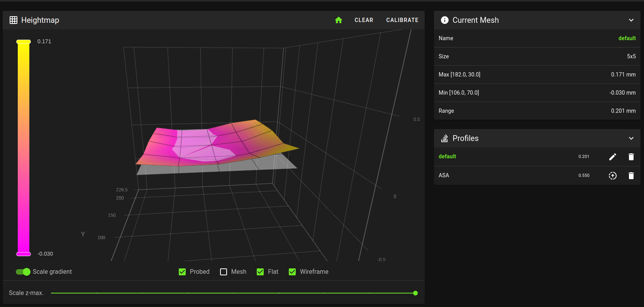Click the Range label in Current Mesh

tap(446, 111)
